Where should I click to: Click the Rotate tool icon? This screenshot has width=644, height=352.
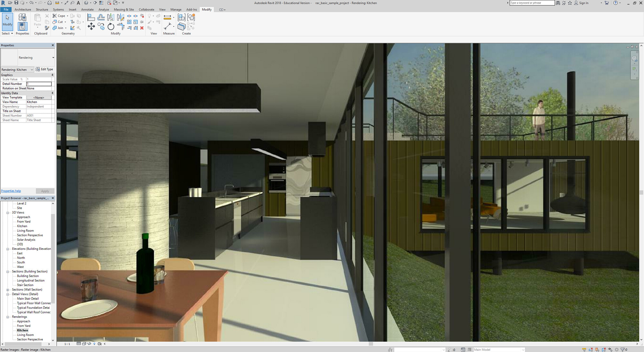[111, 26]
